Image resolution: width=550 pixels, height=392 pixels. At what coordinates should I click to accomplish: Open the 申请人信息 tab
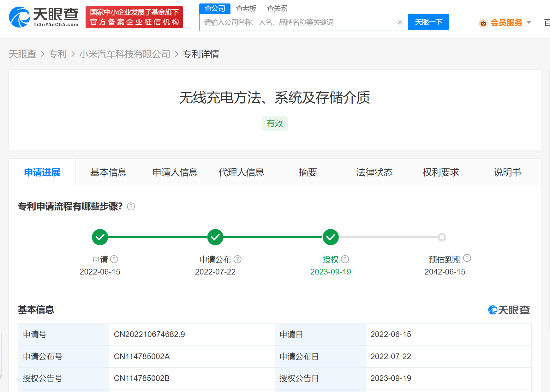click(x=175, y=172)
